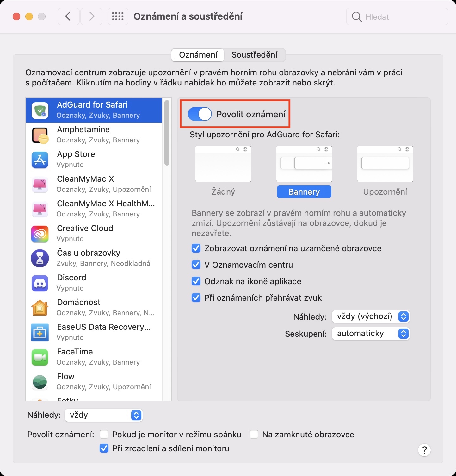
Task: Click the FaceTime camera icon
Action: (x=40, y=357)
